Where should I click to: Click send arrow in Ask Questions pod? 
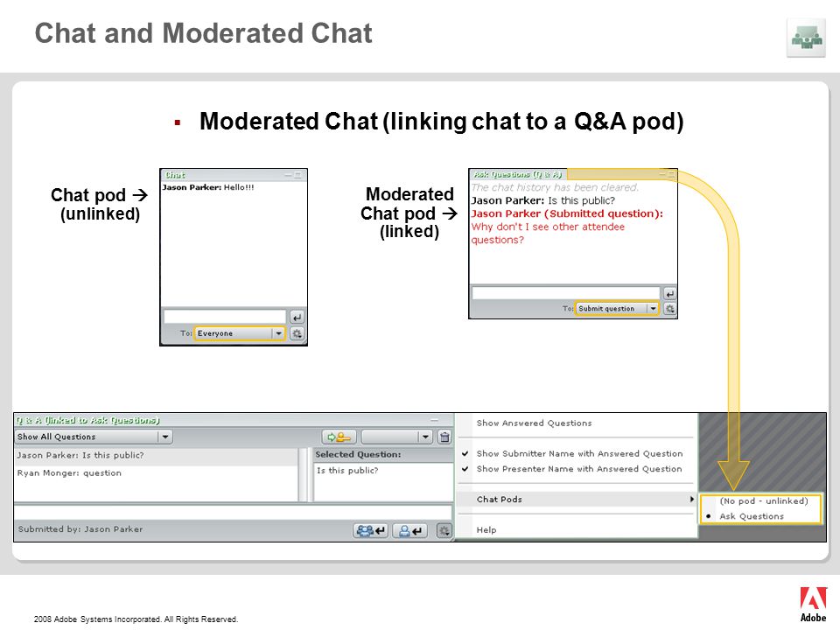669,294
